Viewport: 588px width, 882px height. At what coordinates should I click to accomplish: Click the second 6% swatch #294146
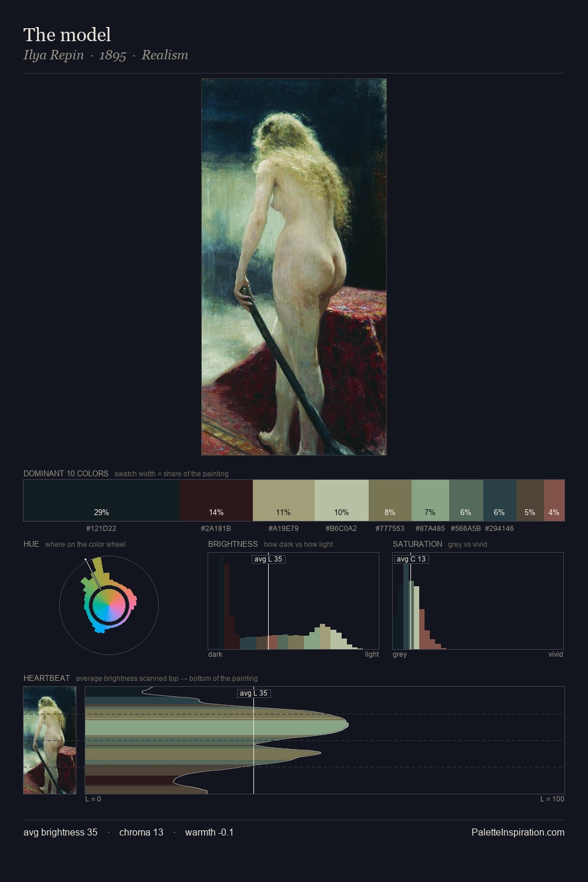pyautogui.click(x=500, y=500)
